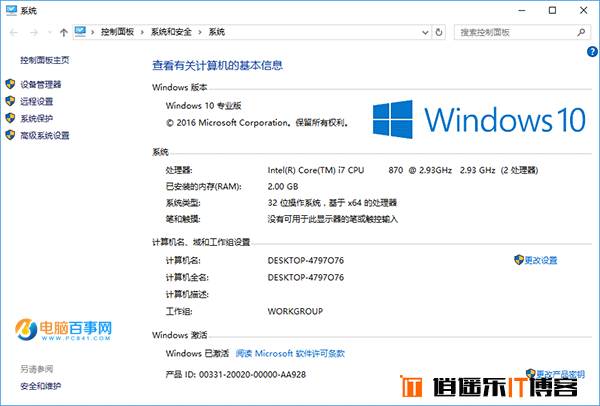Click the 查看有关计算机的基本信息 heading
The height and width of the screenshot is (406, 600).
[217, 66]
